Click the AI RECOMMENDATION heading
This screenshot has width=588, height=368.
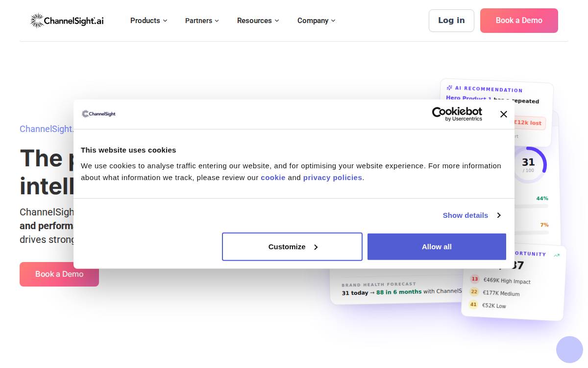(489, 89)
